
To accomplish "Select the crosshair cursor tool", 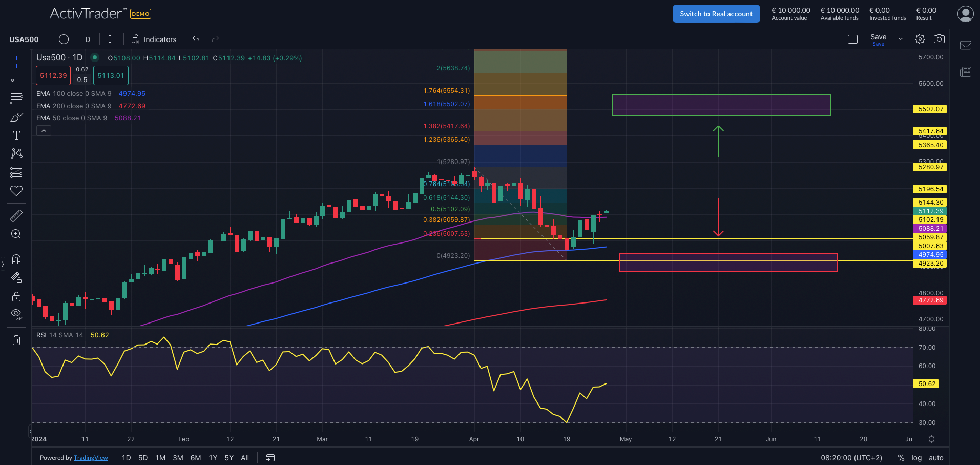I will 16,62.
